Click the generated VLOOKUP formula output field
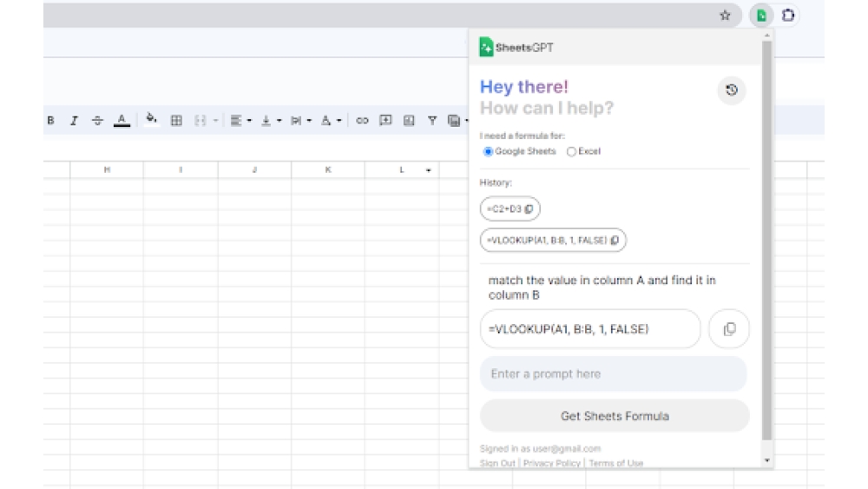The image size is (868, 489). pos(590,329)
